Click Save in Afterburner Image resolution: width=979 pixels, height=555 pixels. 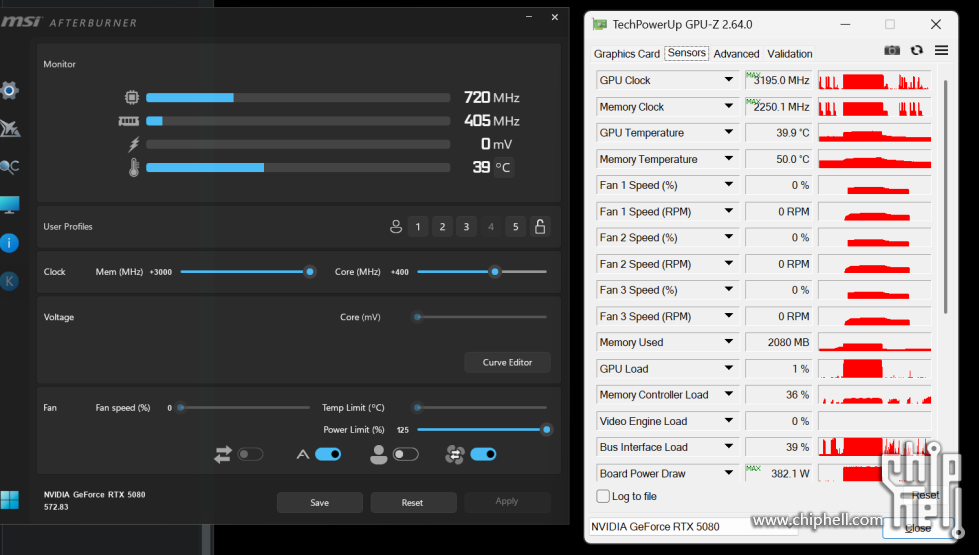pyautogui.click(x=320, y=503)
